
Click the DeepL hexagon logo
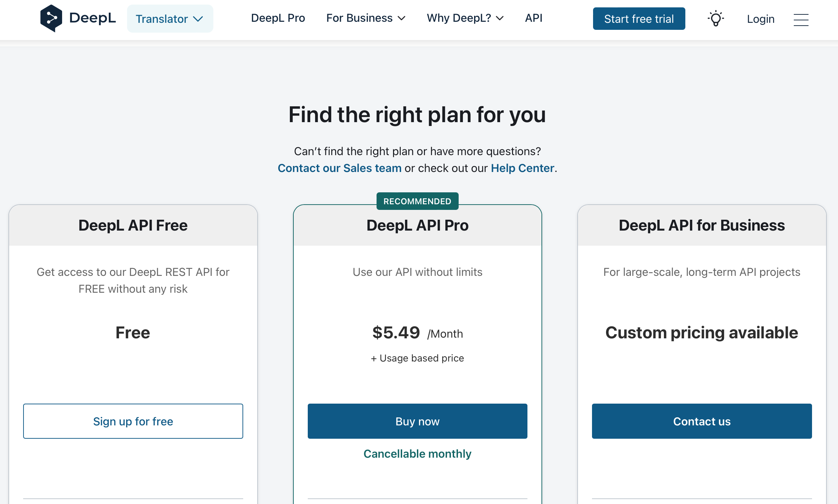coord(51,18)
